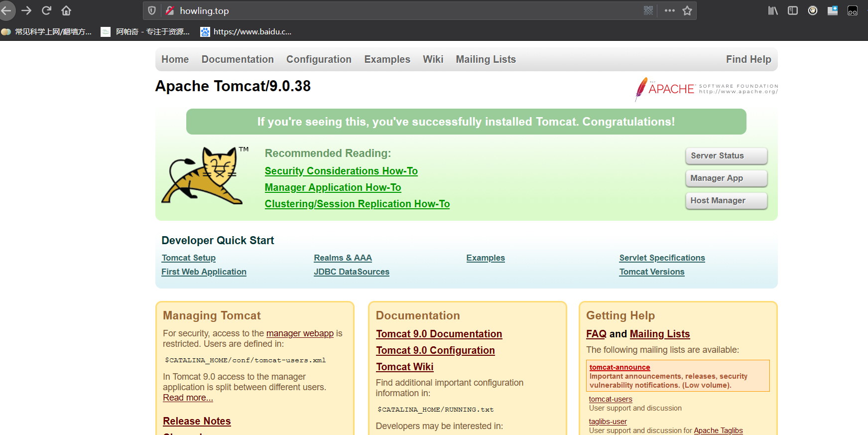
Task: Open the tomcat-announce mailing list link
Action: [620, 367]
